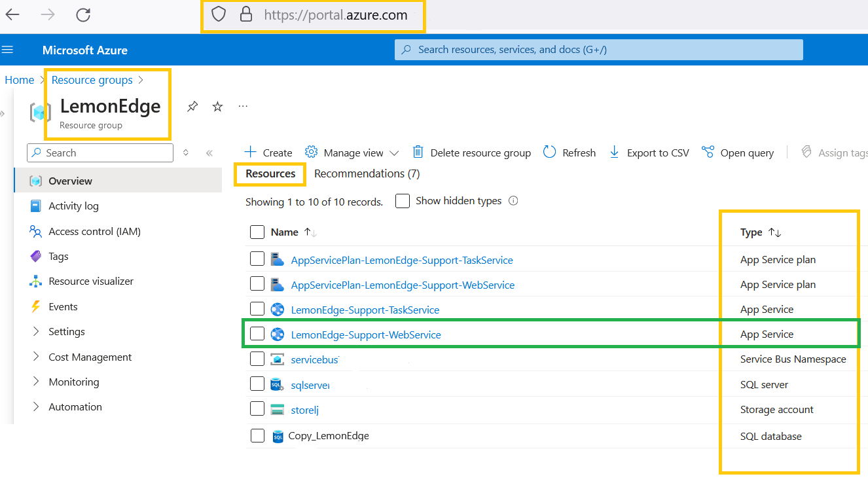Expand the Automation section

36,406
